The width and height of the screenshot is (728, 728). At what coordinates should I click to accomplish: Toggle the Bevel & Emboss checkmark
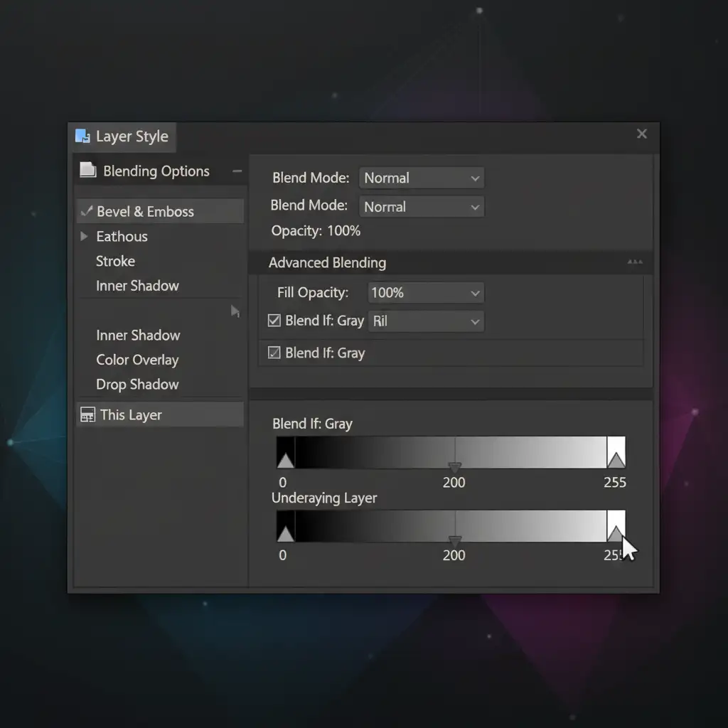87,211
